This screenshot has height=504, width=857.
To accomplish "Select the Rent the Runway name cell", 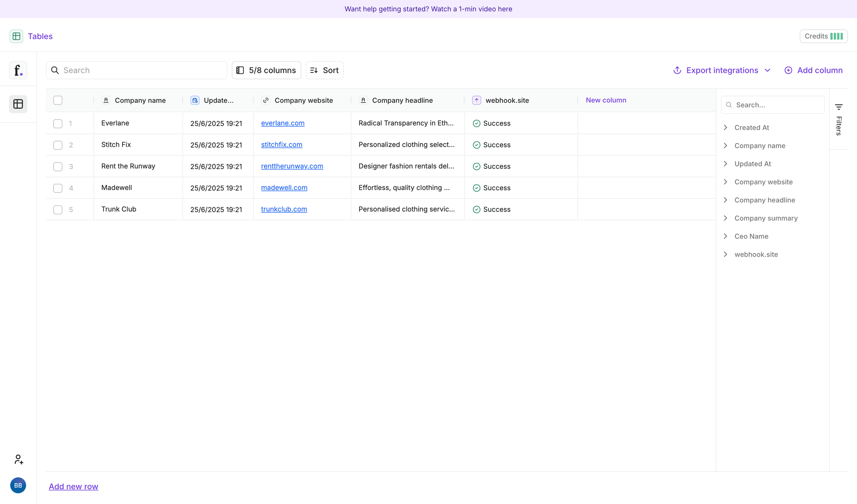I will pyautogui.click(x=138, y=166).
